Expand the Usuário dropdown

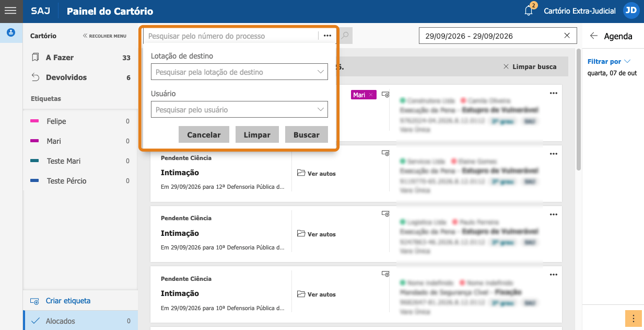click(321, 110)
